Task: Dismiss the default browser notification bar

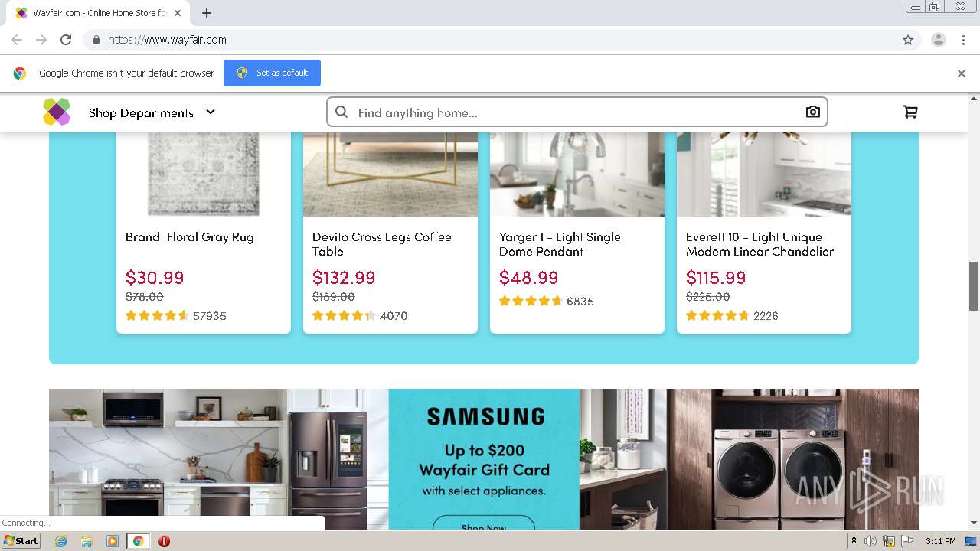Action: [x=962, y=73]
